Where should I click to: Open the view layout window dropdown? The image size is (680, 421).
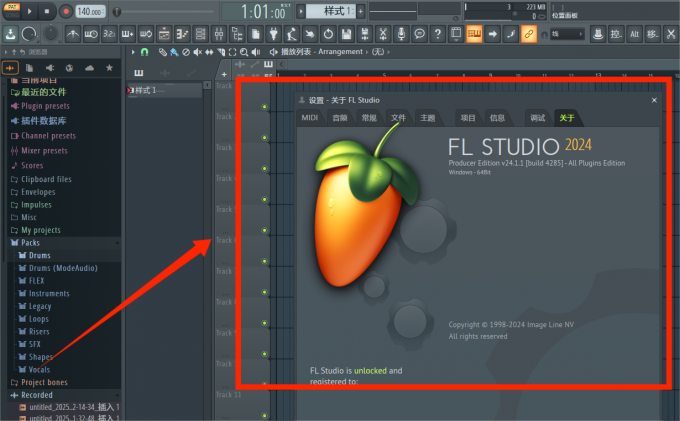(456, 34)
